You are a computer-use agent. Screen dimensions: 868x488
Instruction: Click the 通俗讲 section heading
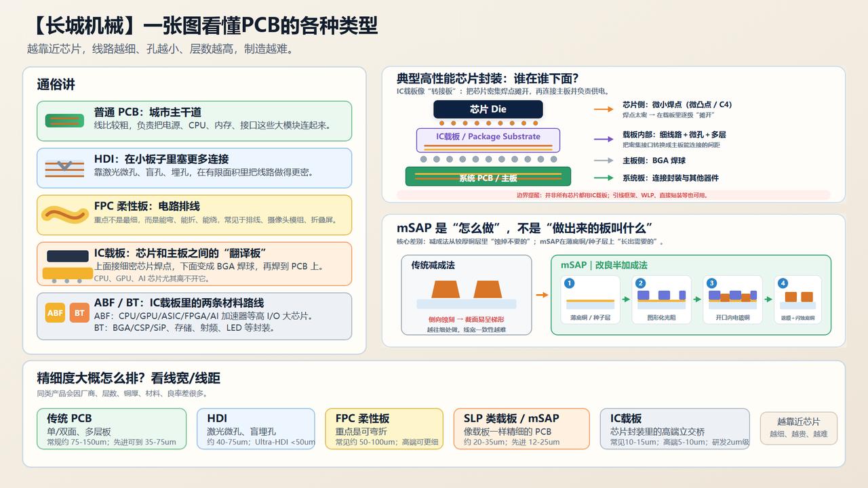pos(56,85)
